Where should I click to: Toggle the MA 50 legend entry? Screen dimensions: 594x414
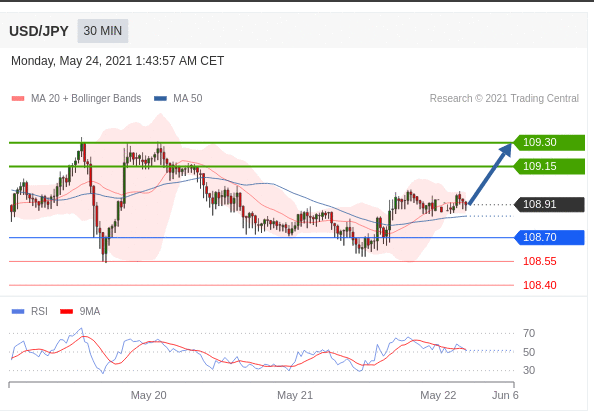(178, 98)
